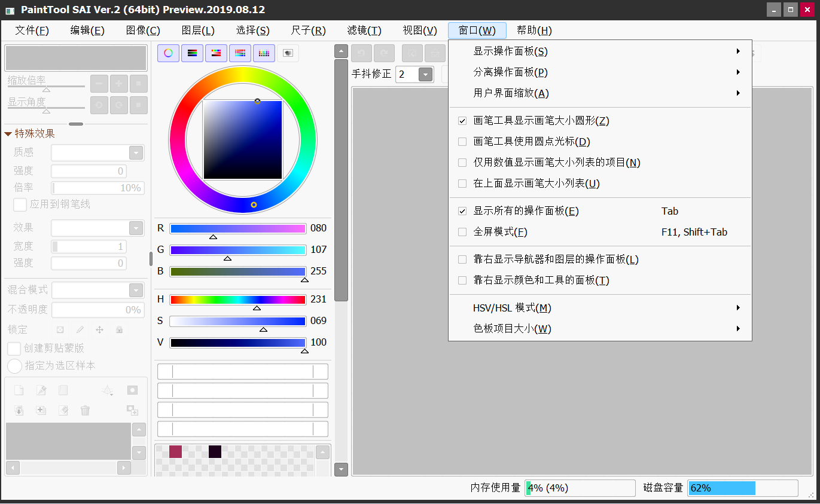Open the 帮助 menu
Screen dimensions: 820x504
click(534, 30)
